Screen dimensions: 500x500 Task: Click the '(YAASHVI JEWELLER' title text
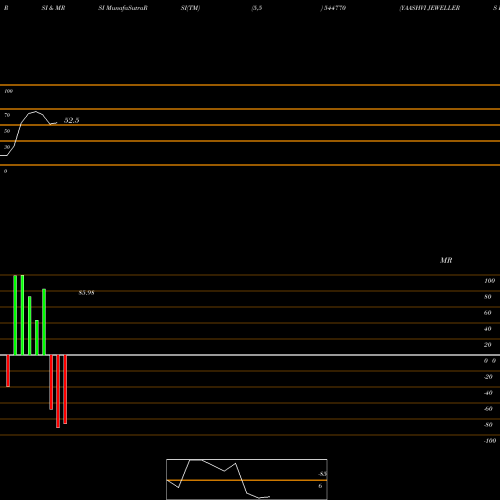tap(430, 8)
